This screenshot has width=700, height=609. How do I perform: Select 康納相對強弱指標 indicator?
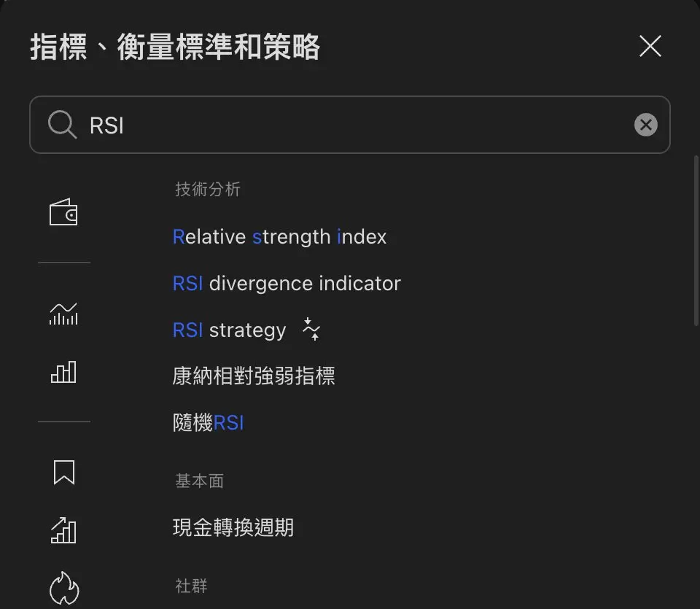(254, 376)
